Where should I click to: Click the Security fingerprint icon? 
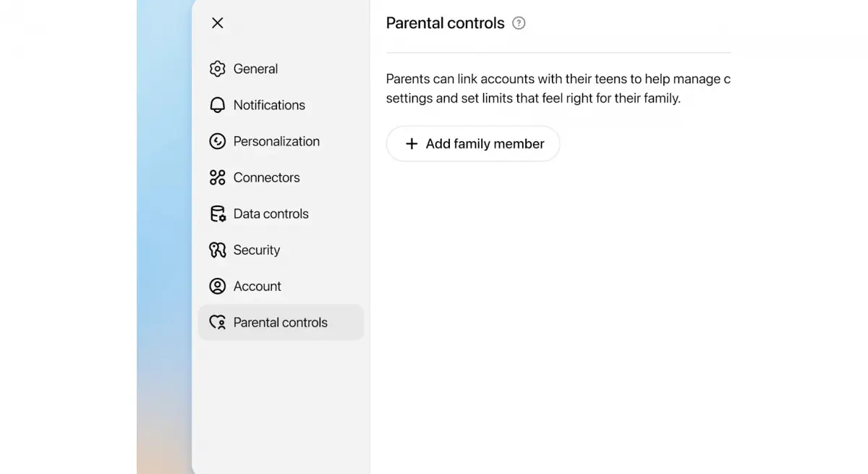tap(218, 250)
